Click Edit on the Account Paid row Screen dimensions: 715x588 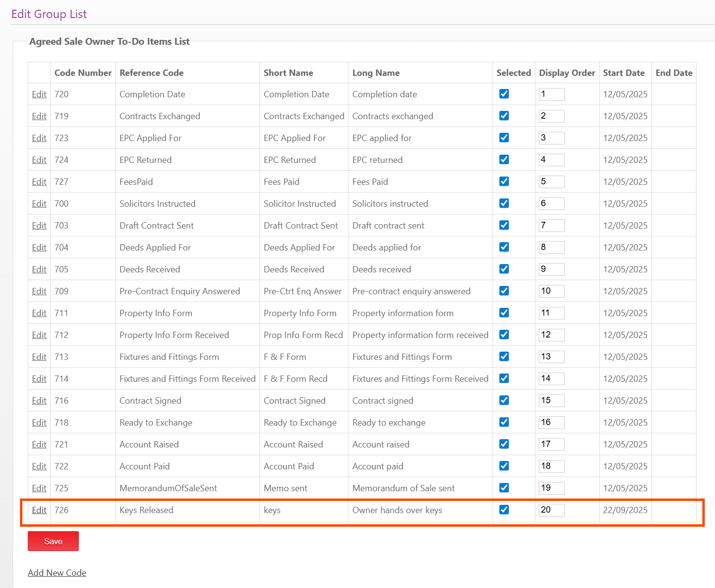[x=39, y=466]
